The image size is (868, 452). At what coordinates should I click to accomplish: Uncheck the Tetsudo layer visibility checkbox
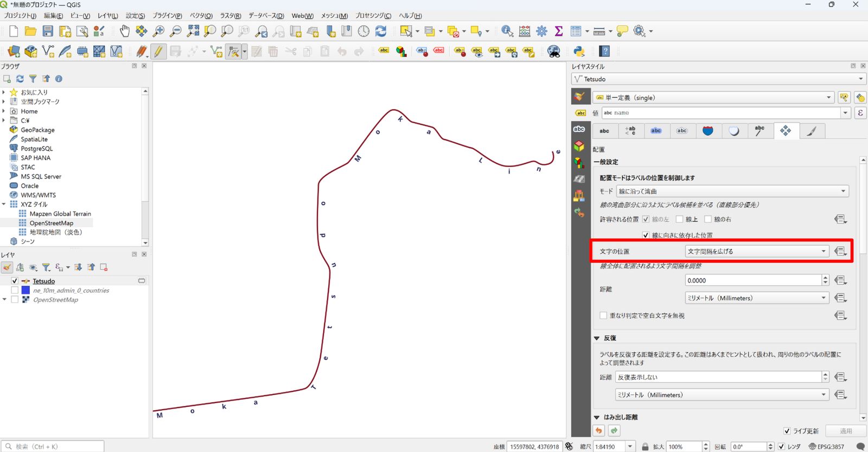(15, 281)
